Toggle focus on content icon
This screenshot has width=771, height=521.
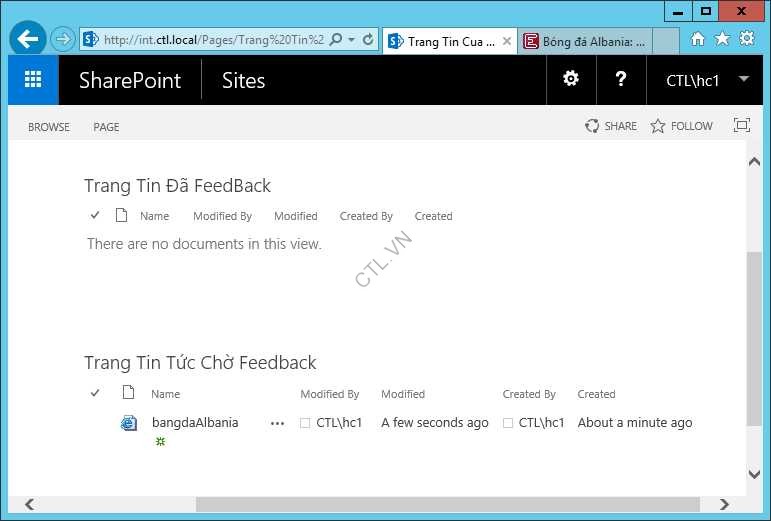click(x=741, y=125)
